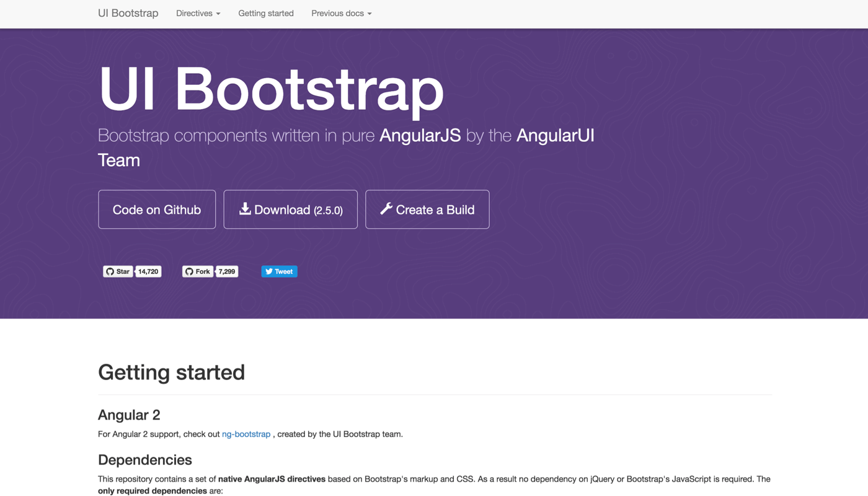
Task: Click the Create a Build button
Action: point(427,210)
